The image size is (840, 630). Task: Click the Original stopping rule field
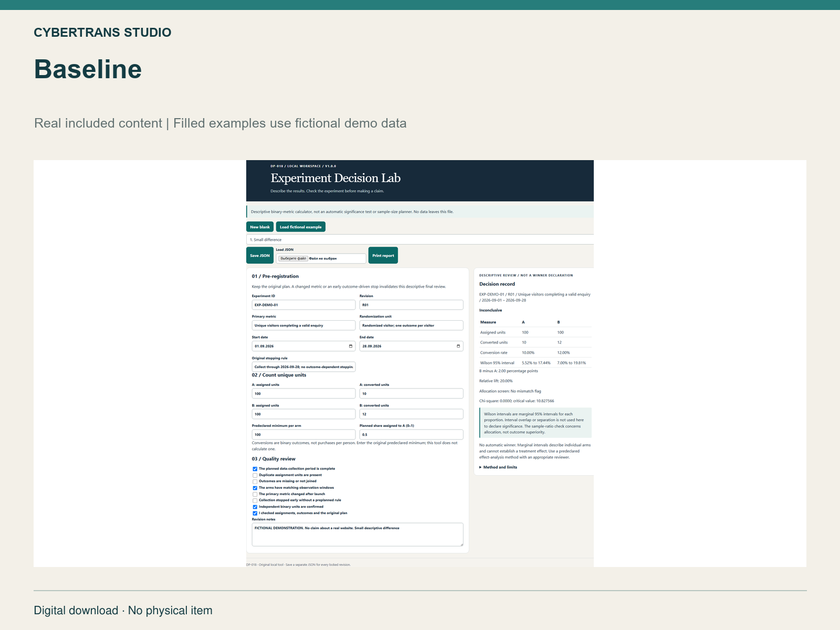point(303,367)
